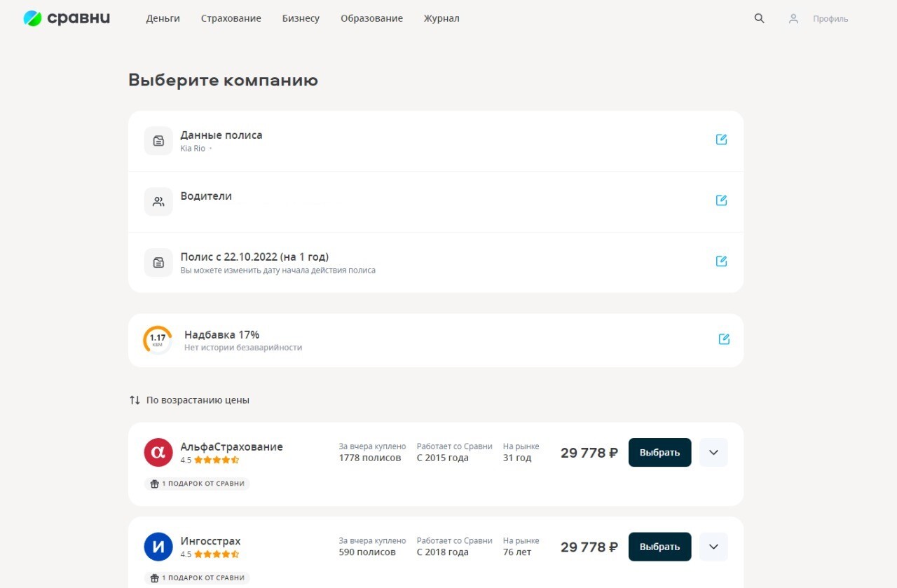Click the АльфаСтрахование red logo
Screen dimensions: 897x588
158,452
